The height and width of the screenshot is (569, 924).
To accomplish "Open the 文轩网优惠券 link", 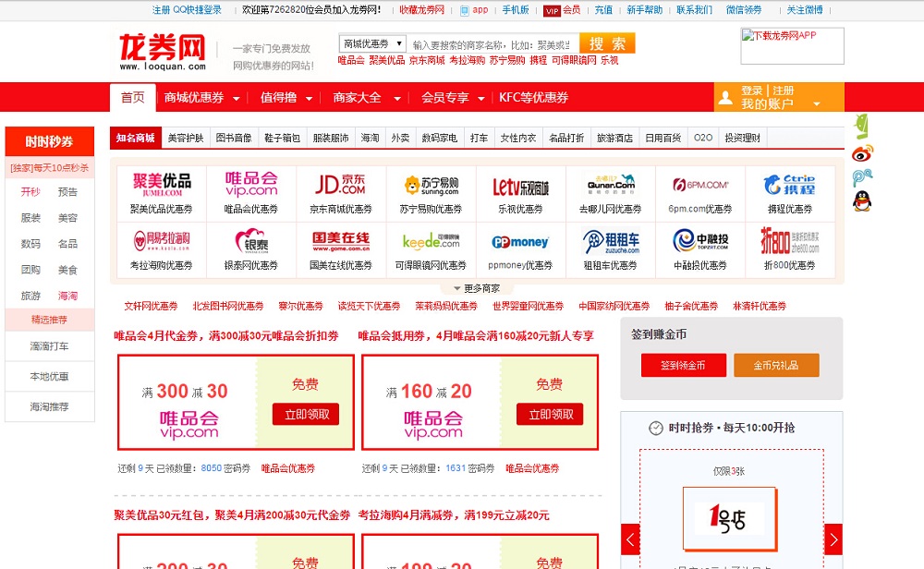I will pos(151,307).
